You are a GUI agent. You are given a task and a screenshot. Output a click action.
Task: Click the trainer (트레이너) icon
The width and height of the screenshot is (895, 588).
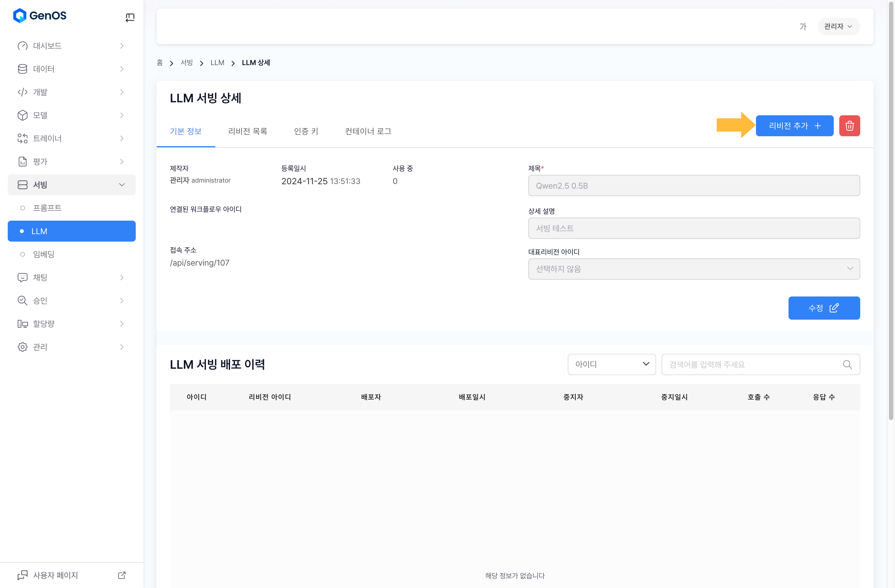pos(23,138)
